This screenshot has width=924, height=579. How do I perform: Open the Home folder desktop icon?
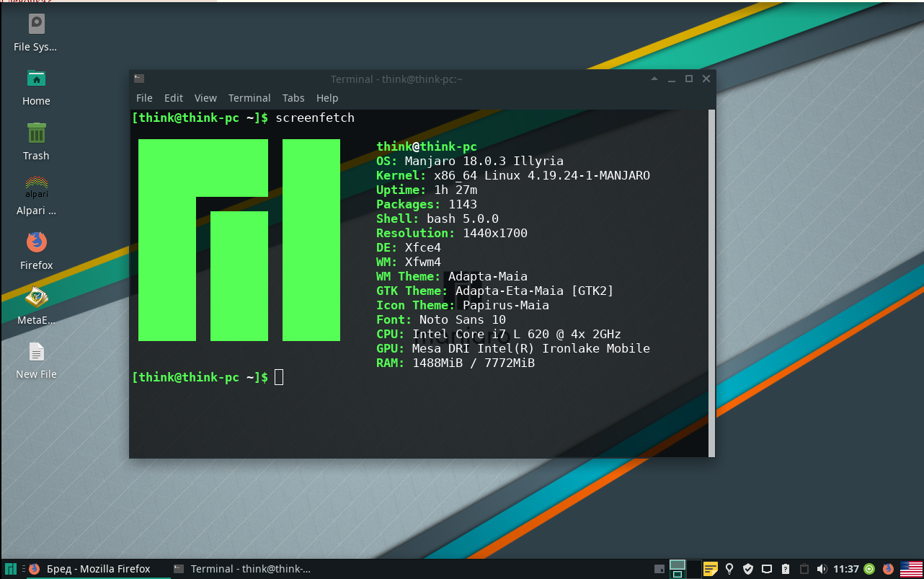click(x=36, y=88)
